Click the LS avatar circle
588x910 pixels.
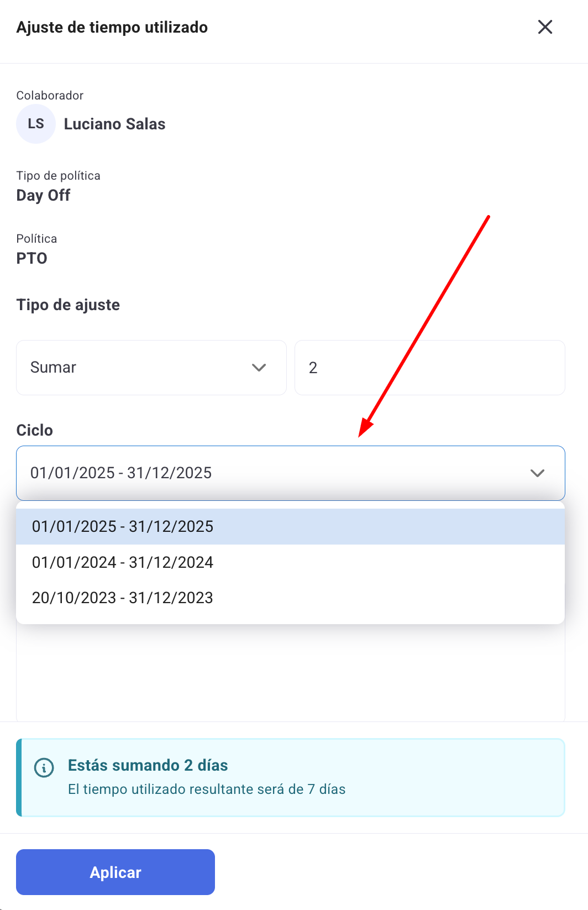(36, 124)
